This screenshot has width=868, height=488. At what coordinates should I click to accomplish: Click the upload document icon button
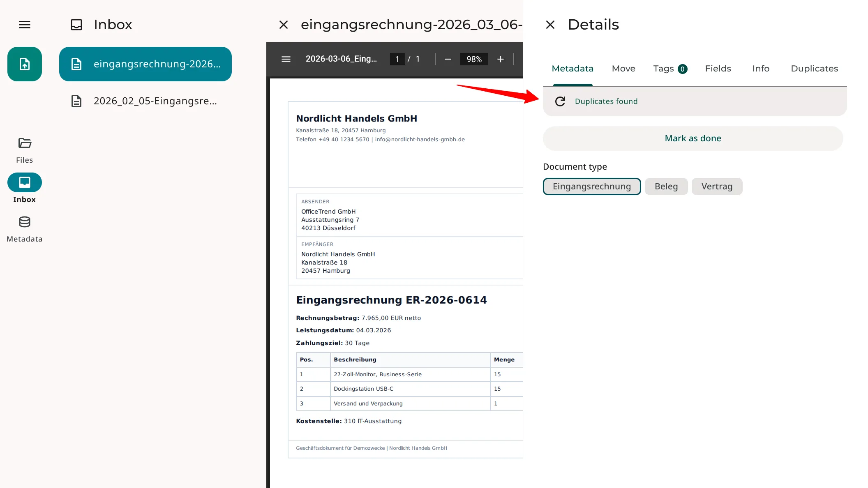coord(25,64)
